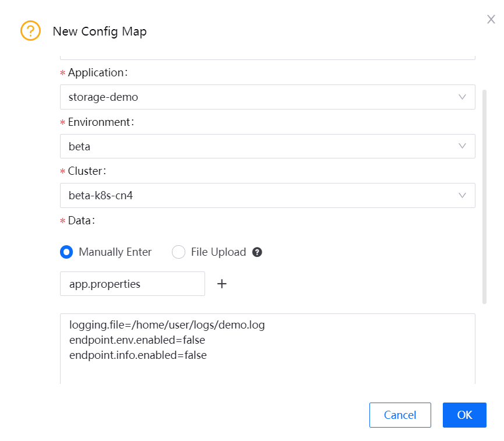504x441 pixels.
Task: Open the Application dropdown showing storage-demo
Action: 267,97
